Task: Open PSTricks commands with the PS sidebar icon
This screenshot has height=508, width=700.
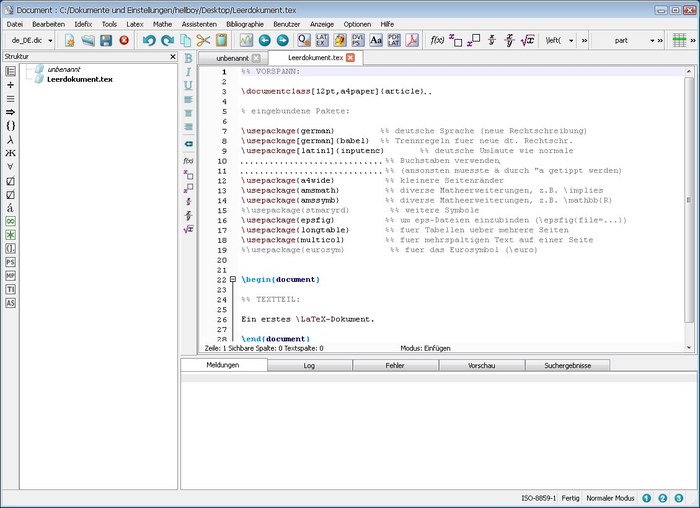Action: 10,262
